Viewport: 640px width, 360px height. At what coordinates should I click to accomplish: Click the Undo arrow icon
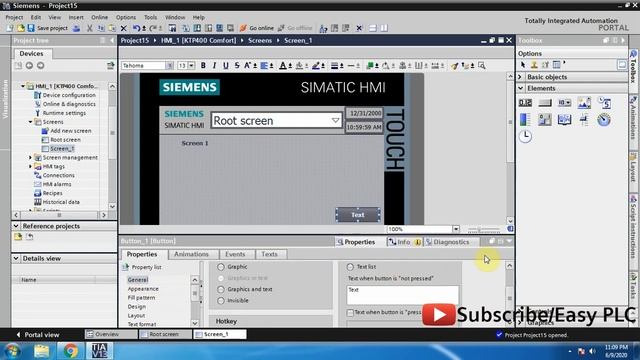click(136, 28)
